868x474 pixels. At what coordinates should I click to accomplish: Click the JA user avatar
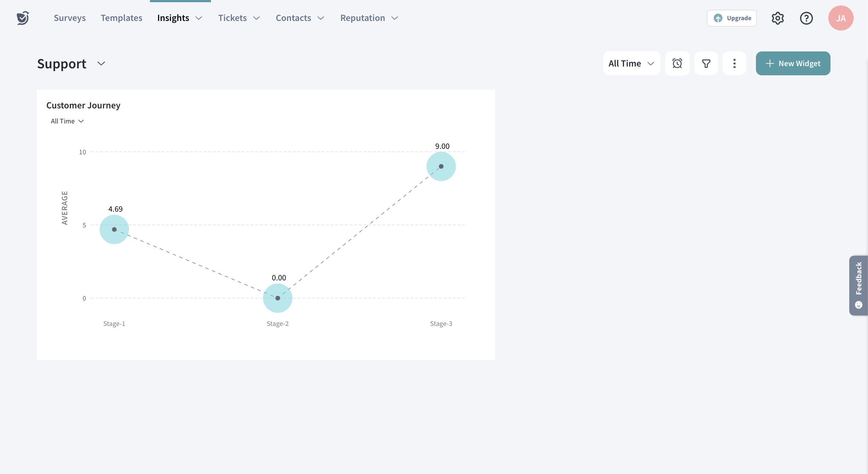841,18
